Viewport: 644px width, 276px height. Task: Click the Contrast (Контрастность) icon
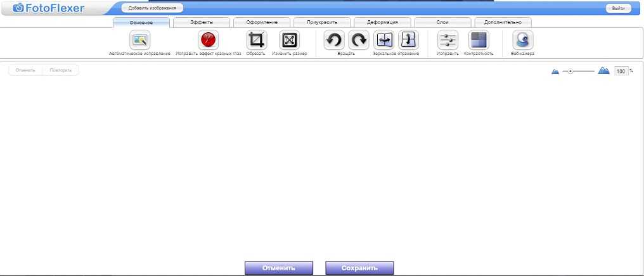(479, 41)
